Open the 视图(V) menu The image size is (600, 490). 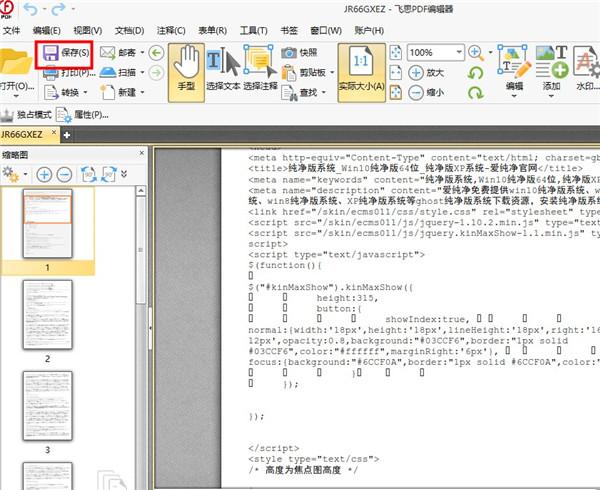point(88,31)
